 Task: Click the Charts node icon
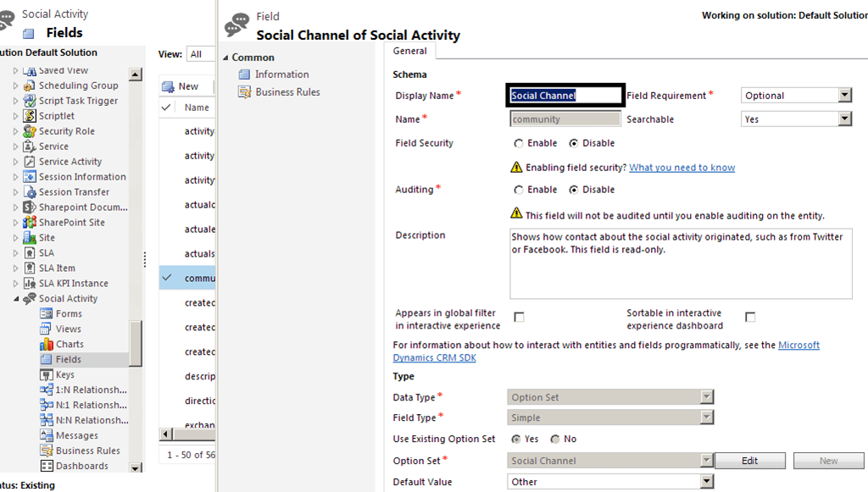47,344
